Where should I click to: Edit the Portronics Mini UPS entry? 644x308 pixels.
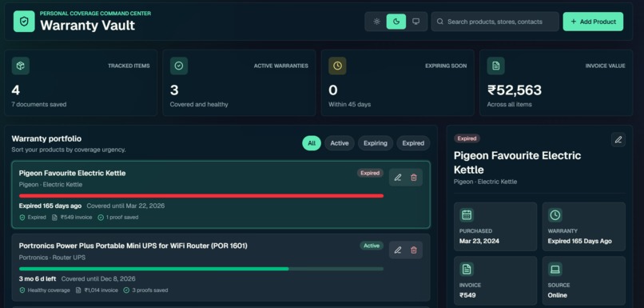click(398, 250)
